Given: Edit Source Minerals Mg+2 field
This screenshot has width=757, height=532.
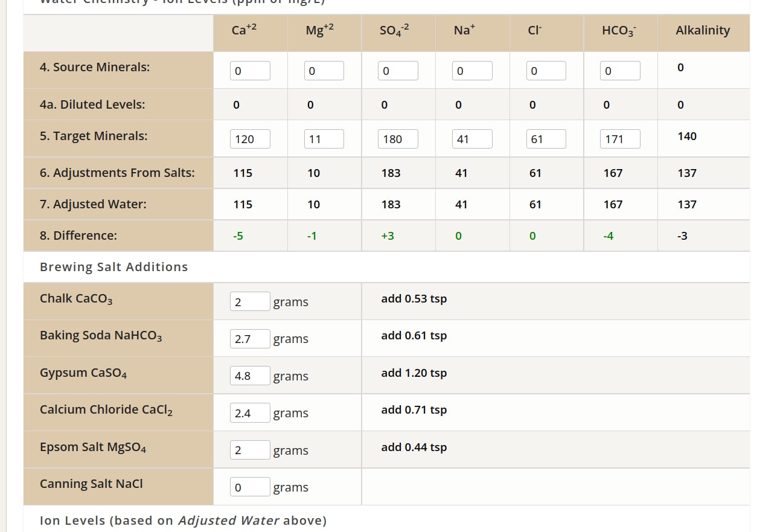Looking at the screenshot, I should (x=324, y=71).
